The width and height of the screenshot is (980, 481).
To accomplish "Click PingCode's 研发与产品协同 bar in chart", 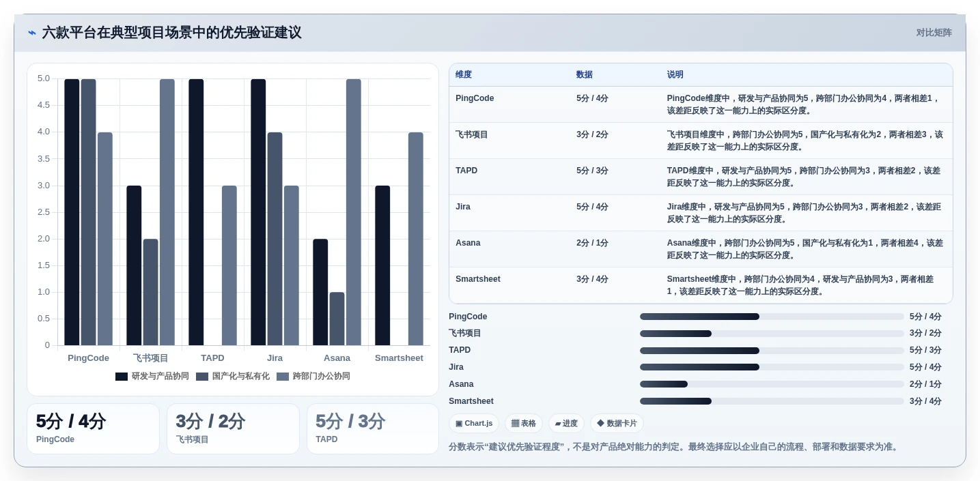I will click(72, 212).
